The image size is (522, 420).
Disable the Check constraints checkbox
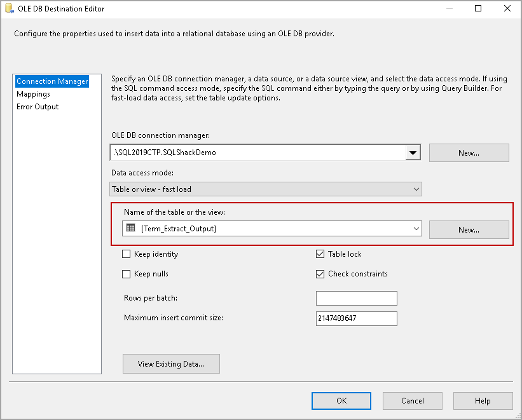point(320,274)
